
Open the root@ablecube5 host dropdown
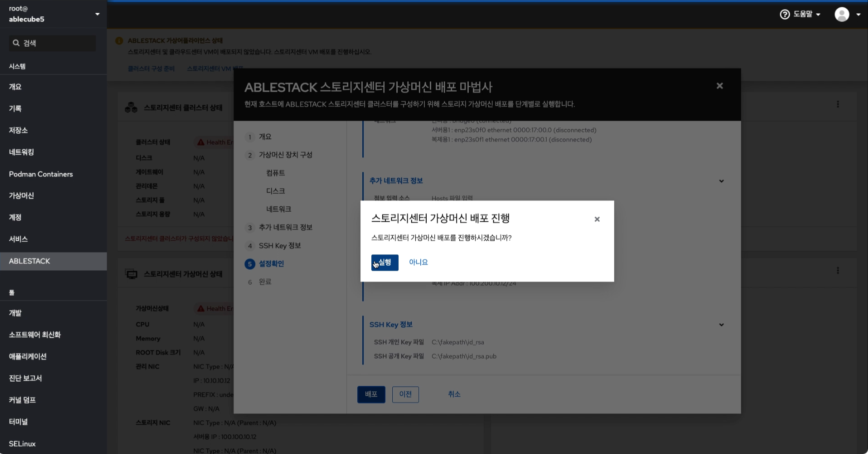[x=53, y=14]
